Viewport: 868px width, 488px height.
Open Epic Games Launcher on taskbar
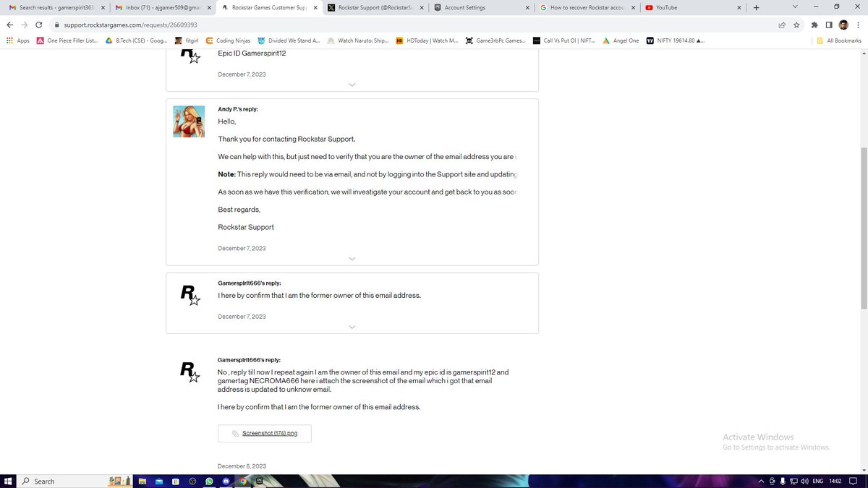pos(259,481)
